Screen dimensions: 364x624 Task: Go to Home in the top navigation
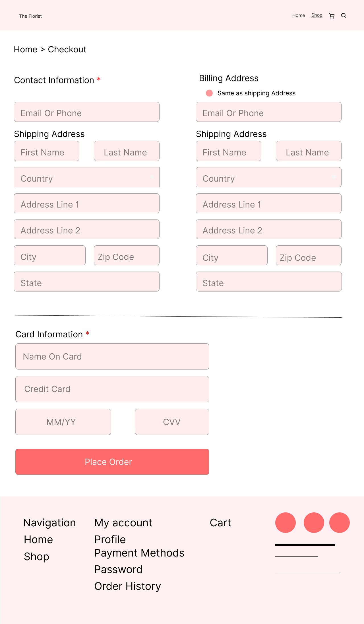[x=299, y=15]
